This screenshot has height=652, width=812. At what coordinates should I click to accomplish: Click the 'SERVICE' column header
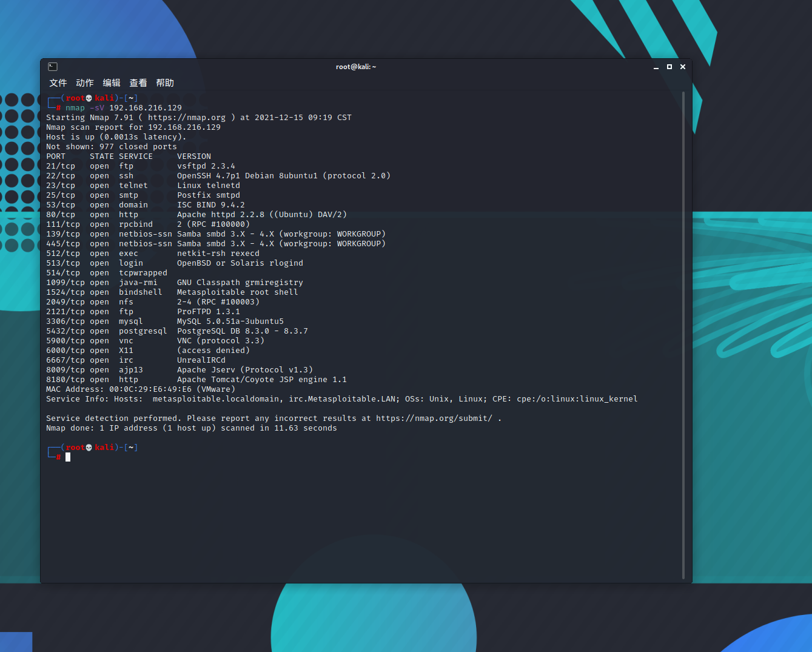point(136,156)
